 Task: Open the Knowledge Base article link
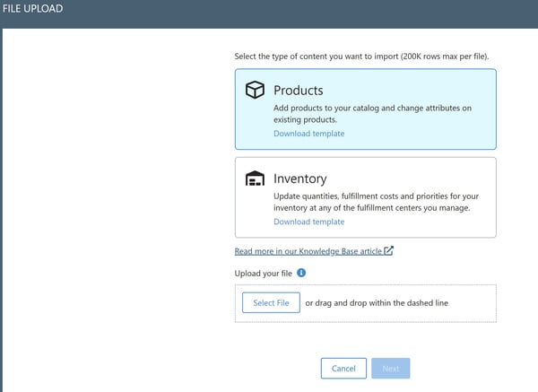tap(308, 251)
